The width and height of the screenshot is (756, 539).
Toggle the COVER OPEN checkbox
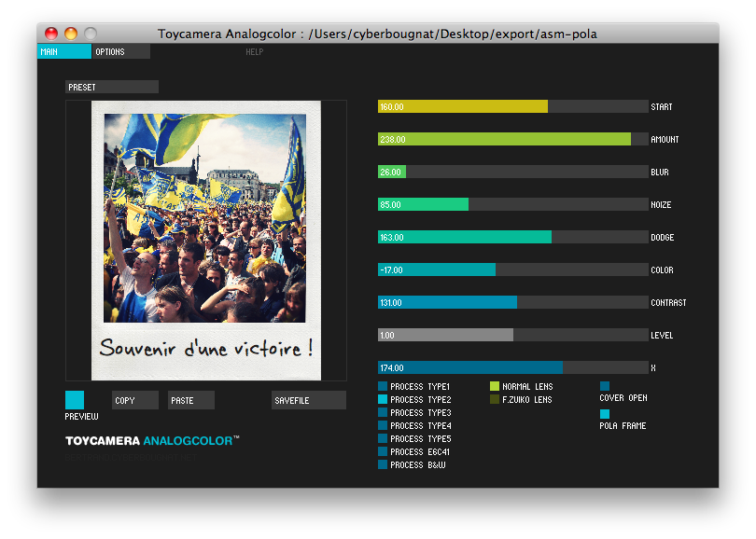pyautogui.click(x=605, y=386)
